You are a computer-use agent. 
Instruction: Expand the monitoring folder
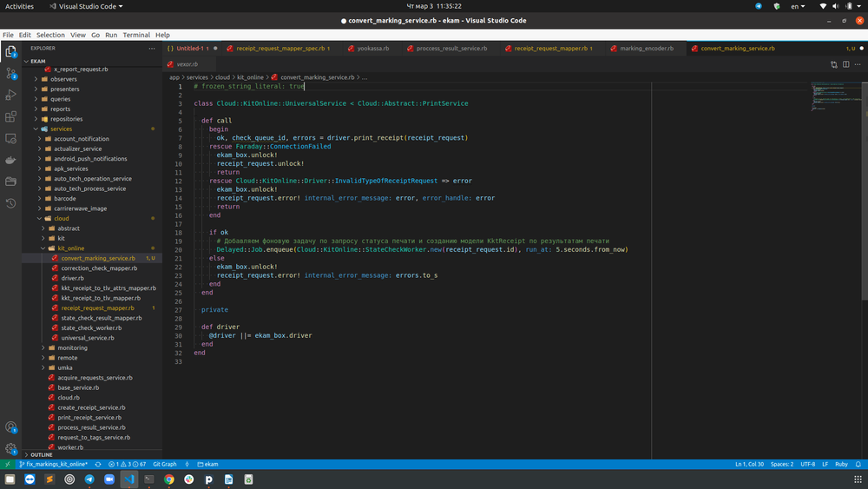pos(72,347)
